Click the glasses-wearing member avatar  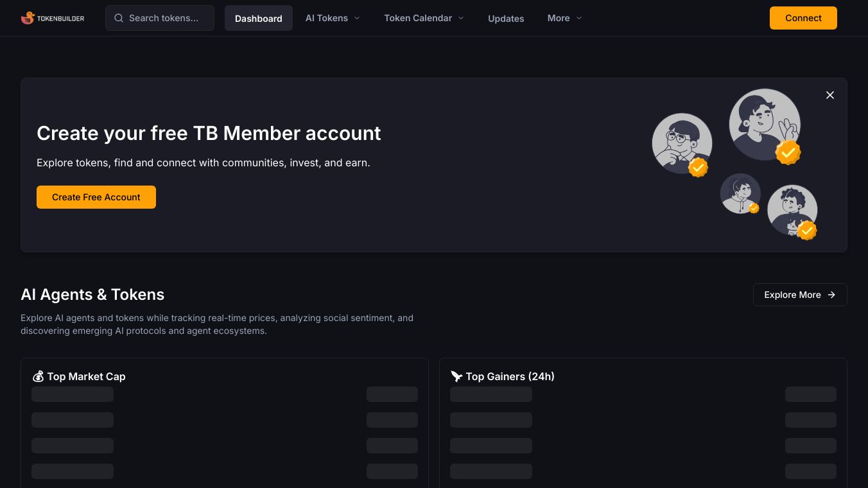click(x=682, y=143)
